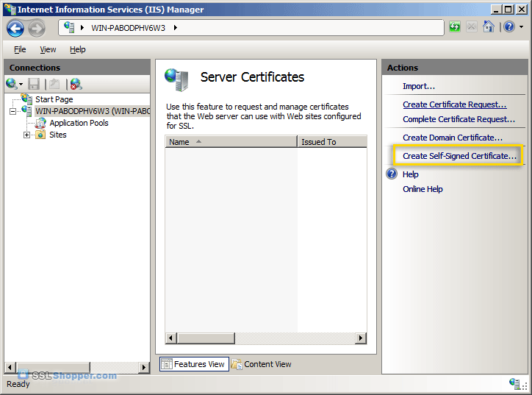Click the Connections pane horizontal scrollbar thumb
The height and width of the screenshot is (395, 532).
[x=53, y=367]
